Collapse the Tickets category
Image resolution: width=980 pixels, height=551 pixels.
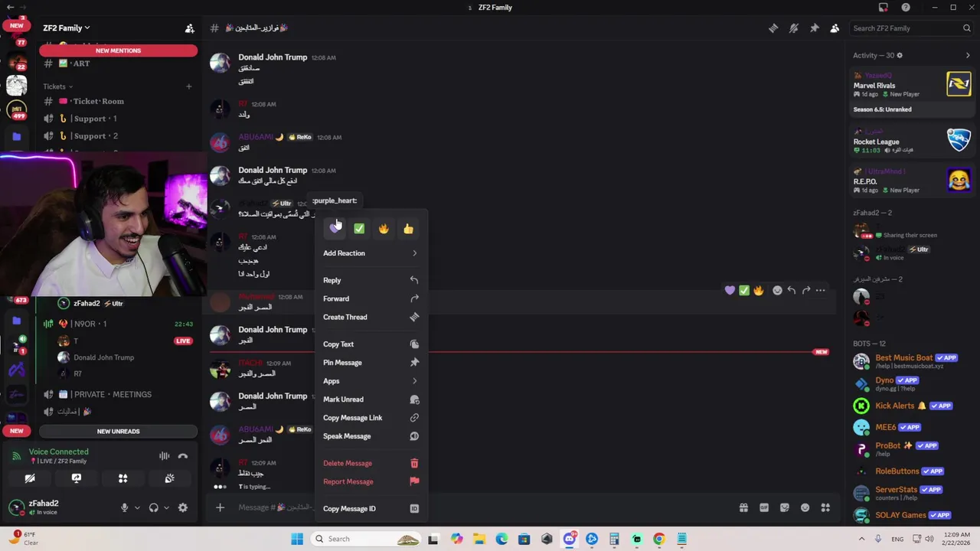coord(58,86)
